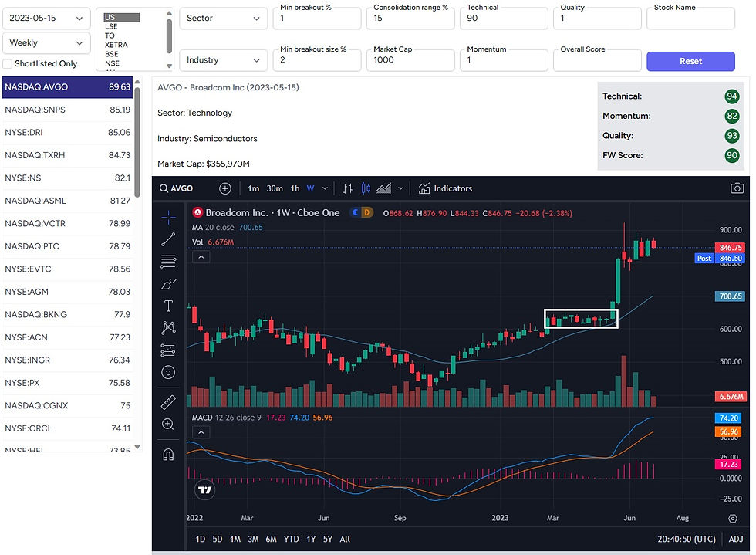Select the ruler measure tool

pyautogui.click(x=168, y=401)
